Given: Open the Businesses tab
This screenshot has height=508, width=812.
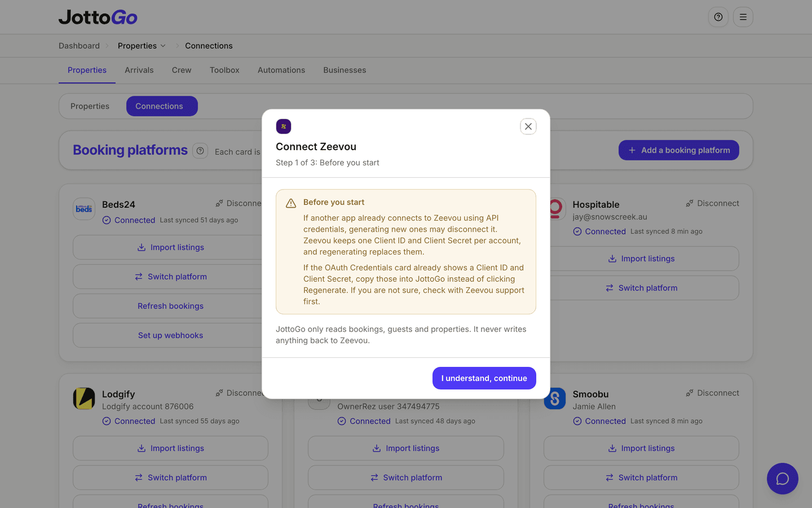Looking at the screenshot, I should (345, 70).
